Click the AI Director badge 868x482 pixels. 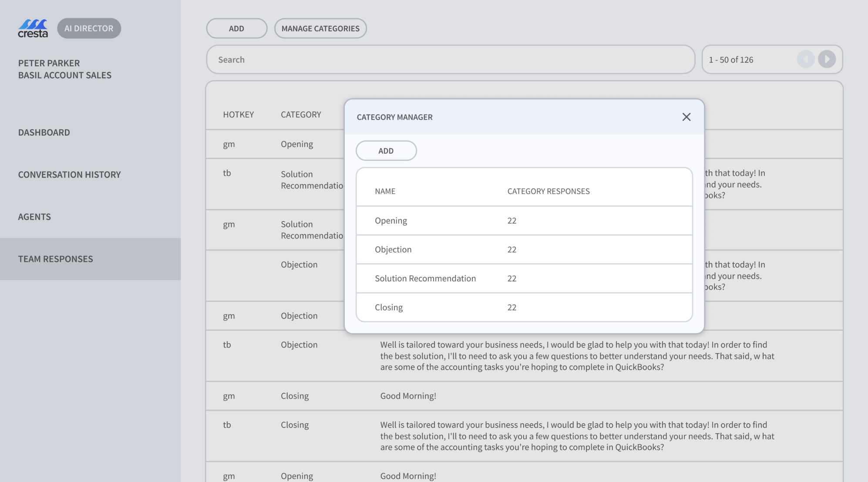point(89,28)
